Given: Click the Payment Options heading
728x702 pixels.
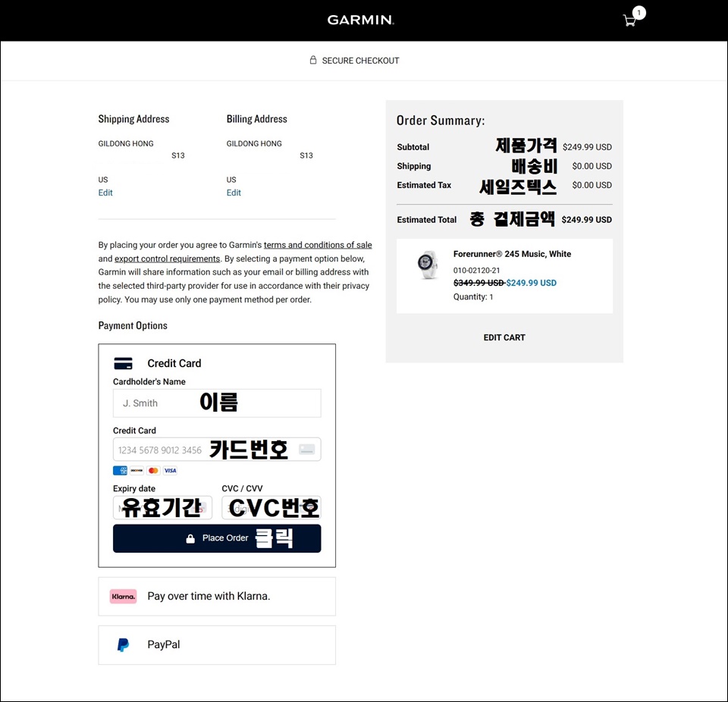Looking at the screenshot, I should [x=133, y=325].
